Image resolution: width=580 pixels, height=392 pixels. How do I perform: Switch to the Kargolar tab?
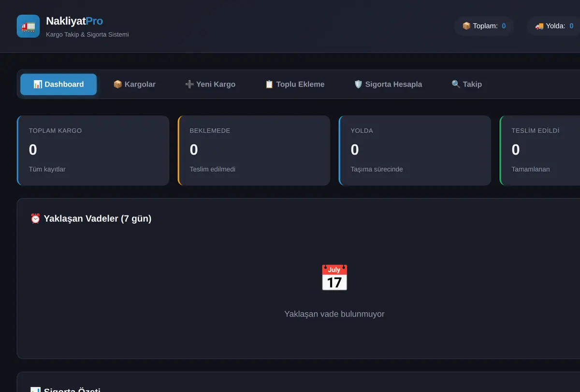pyautogui.click(x=134, y=84)
